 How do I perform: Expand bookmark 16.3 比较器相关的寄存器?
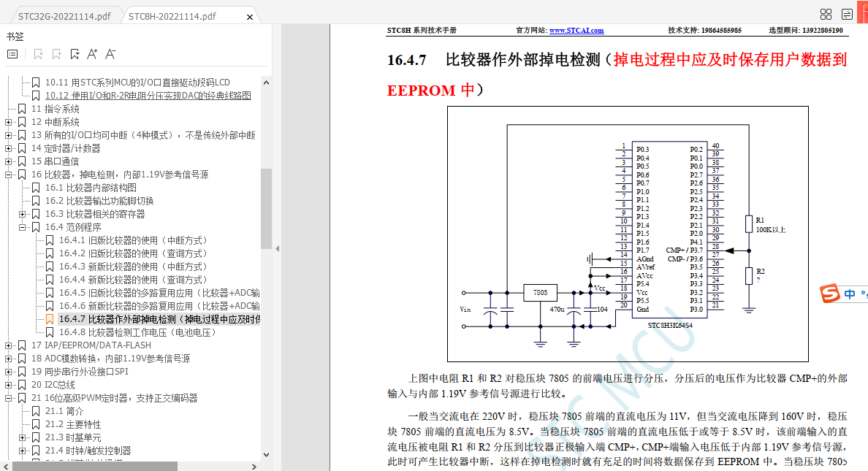(x=22, y=214)
